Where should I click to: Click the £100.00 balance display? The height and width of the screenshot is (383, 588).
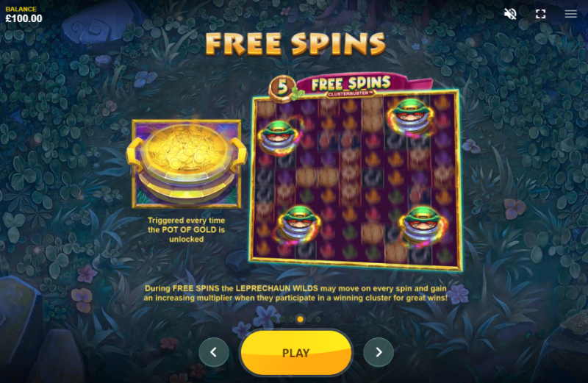[x=24, y=18]
